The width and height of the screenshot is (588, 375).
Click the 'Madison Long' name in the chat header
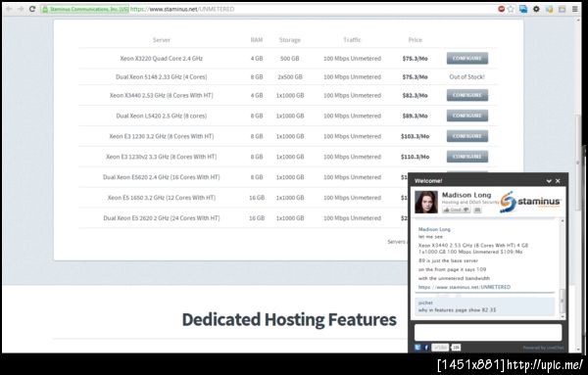pyautogui.click(x=466, y=195)
